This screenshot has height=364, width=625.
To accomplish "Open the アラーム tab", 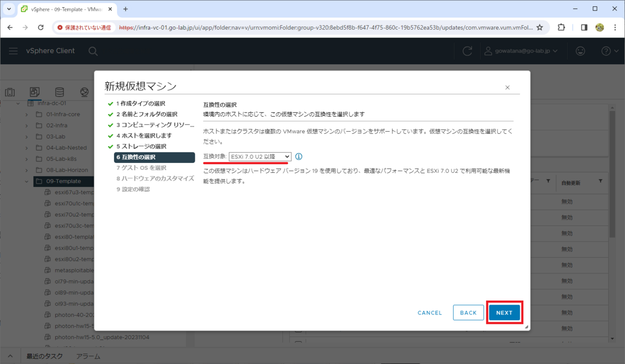I will [x=88, y=356].
